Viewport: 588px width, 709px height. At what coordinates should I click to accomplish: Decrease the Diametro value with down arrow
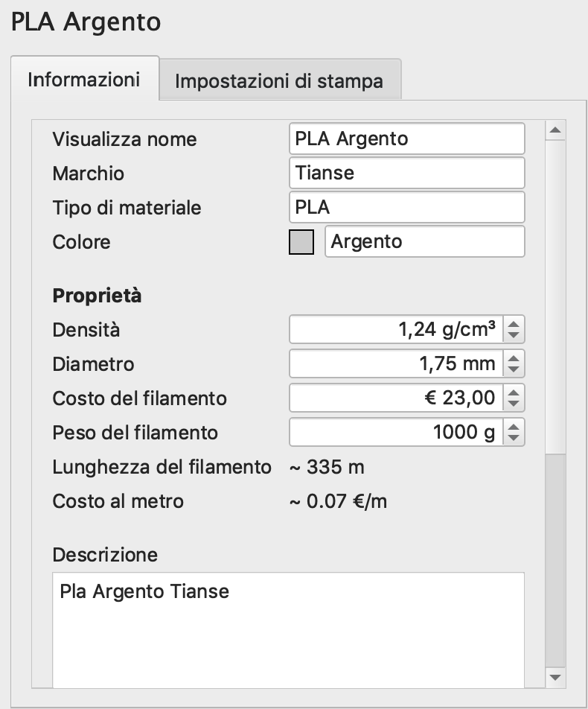tap(514, 370)
